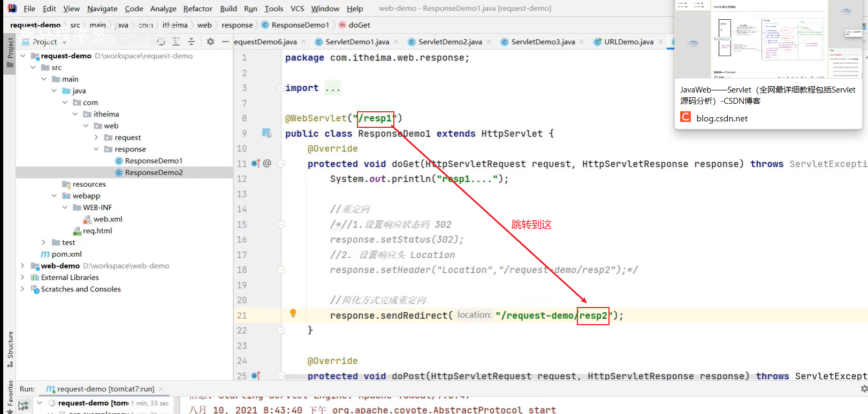Switch to URLDemo.java tab
Screen dimensions: 868x414
click(629, 42)
